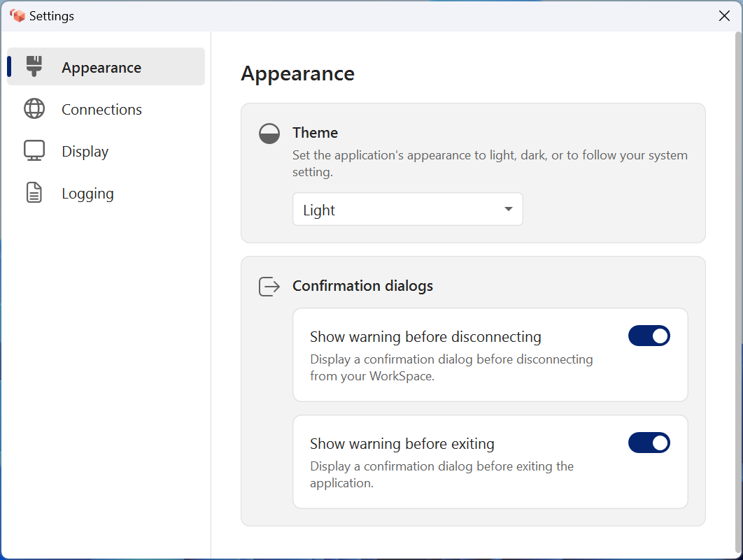Click the Theme dropdown arrow

pos(509,209)
